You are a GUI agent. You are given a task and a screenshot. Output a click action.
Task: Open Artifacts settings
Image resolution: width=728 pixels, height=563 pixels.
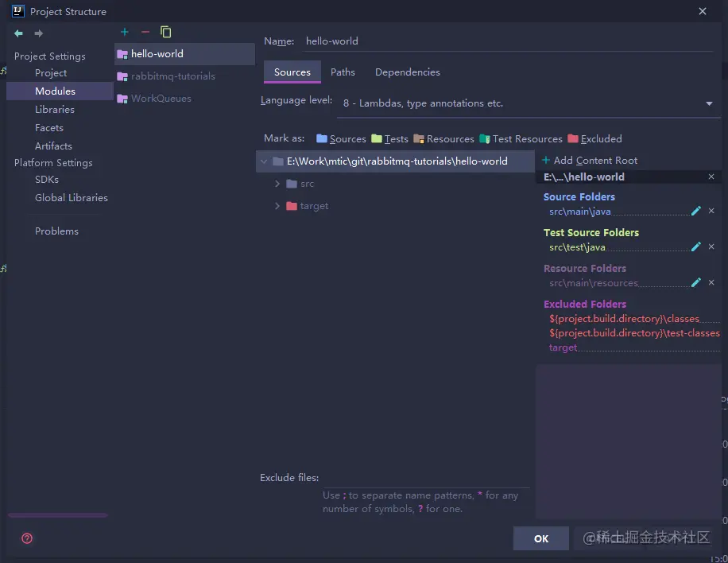[53, 146]
